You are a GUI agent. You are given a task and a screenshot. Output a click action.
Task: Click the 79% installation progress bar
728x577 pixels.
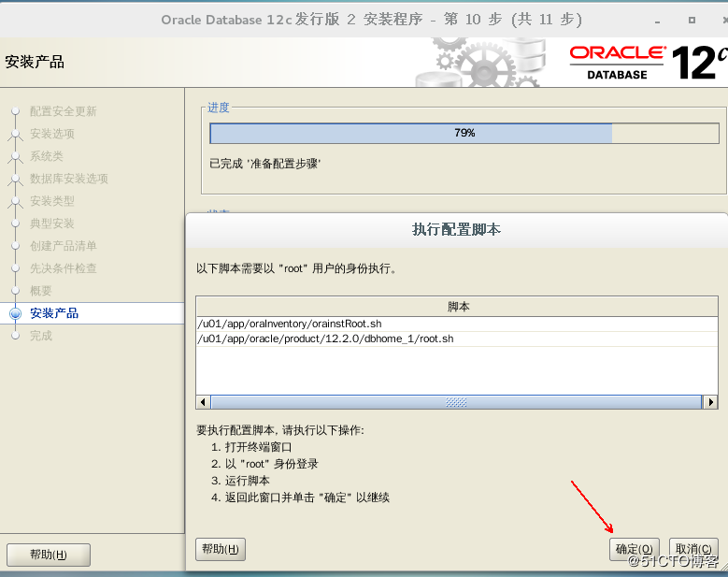pos(464,134)
